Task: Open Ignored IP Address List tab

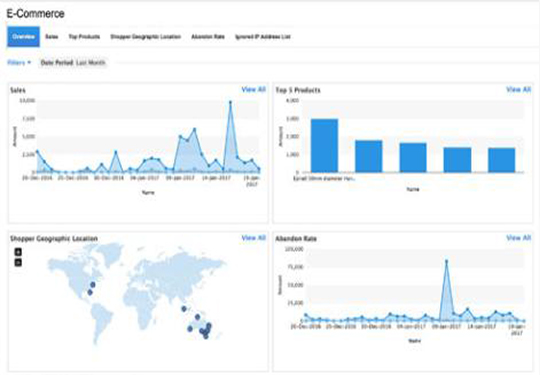Action: point(263,37)
